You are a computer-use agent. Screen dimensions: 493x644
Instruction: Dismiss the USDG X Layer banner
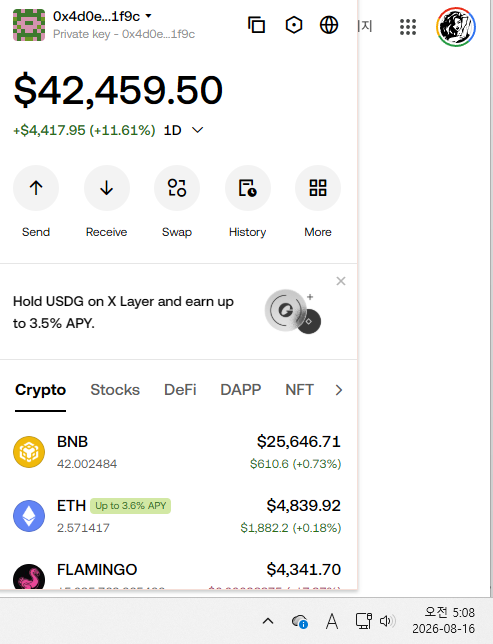[x=341, y=281]
